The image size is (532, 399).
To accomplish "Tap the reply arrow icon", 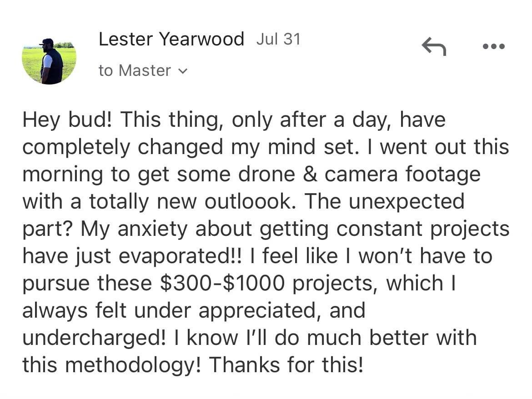I will tap(434, 46).
